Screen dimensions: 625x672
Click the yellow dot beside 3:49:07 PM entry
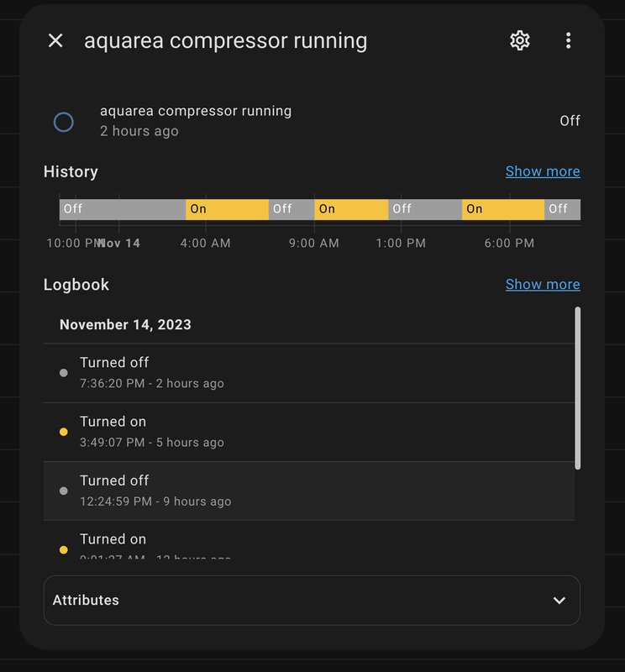64,432
